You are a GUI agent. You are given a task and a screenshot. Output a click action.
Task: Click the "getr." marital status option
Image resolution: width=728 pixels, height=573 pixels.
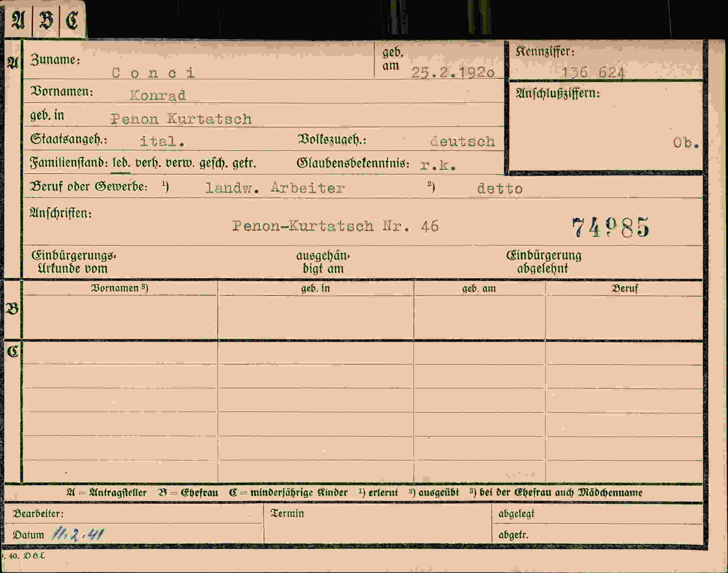244,164
